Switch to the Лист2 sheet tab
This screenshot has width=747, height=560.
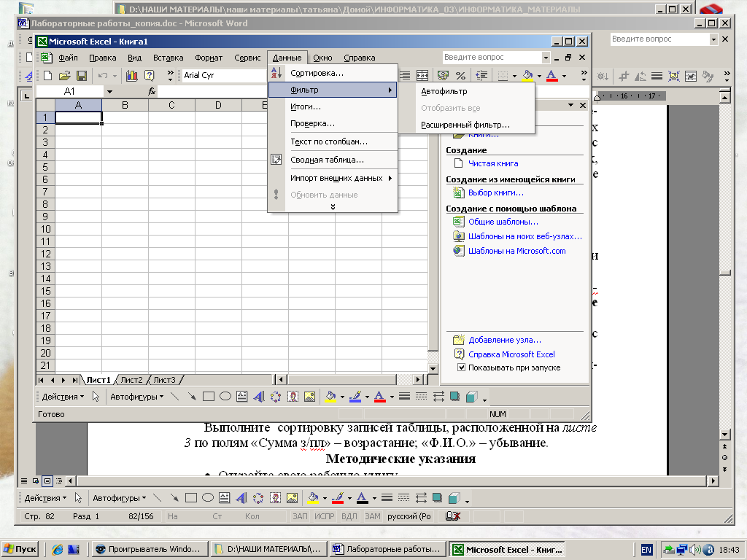pyautogui.click(x=131, y=379)
